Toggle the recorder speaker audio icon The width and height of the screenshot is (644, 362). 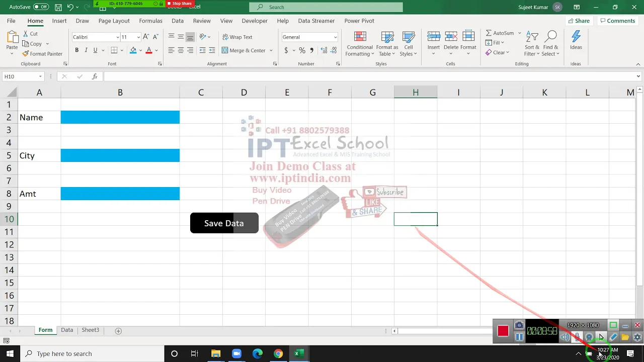565,337
